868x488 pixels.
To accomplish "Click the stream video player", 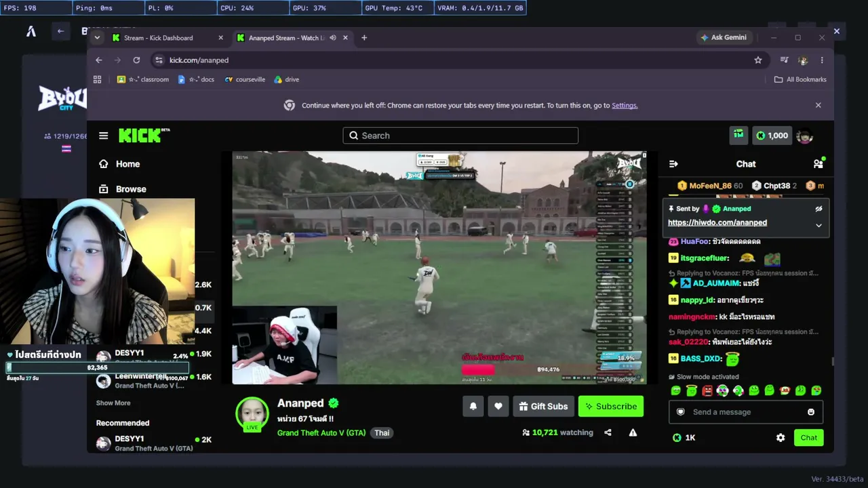I will click(439, 268).
